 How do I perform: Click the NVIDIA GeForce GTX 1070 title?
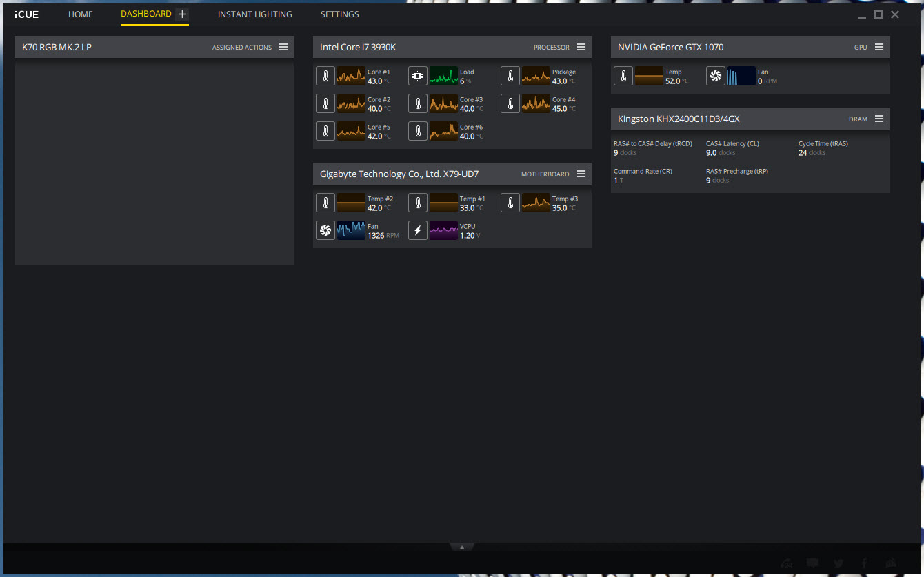(x=671, y=47)
